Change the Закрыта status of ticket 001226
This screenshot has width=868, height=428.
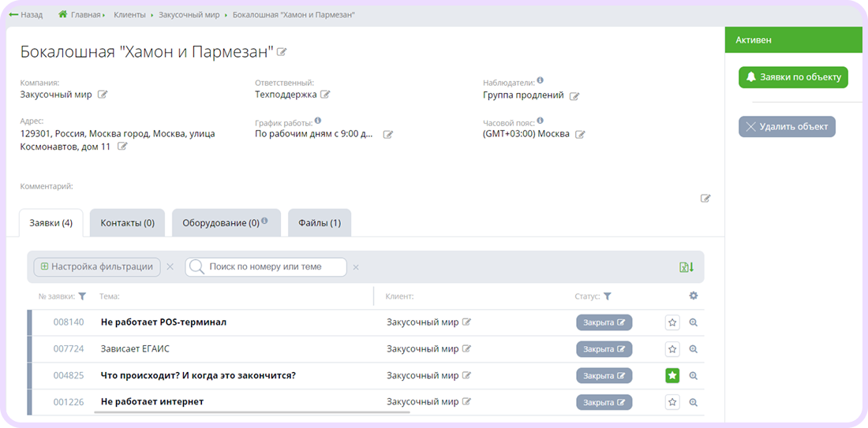point(604,402)
